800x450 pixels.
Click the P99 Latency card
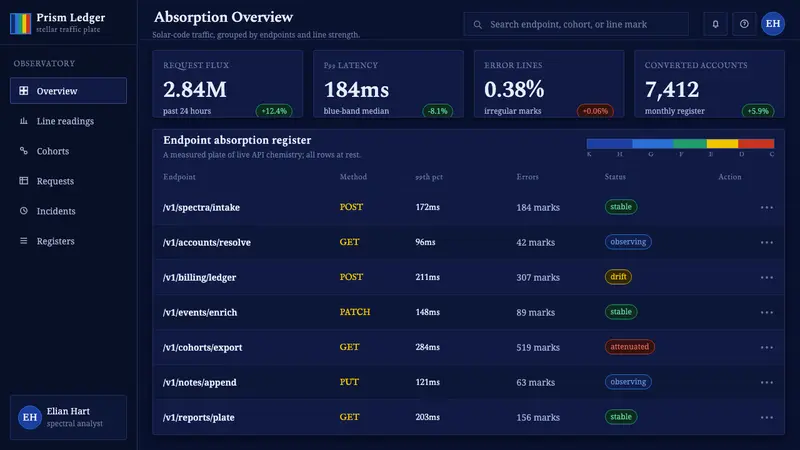pos(388,84)
